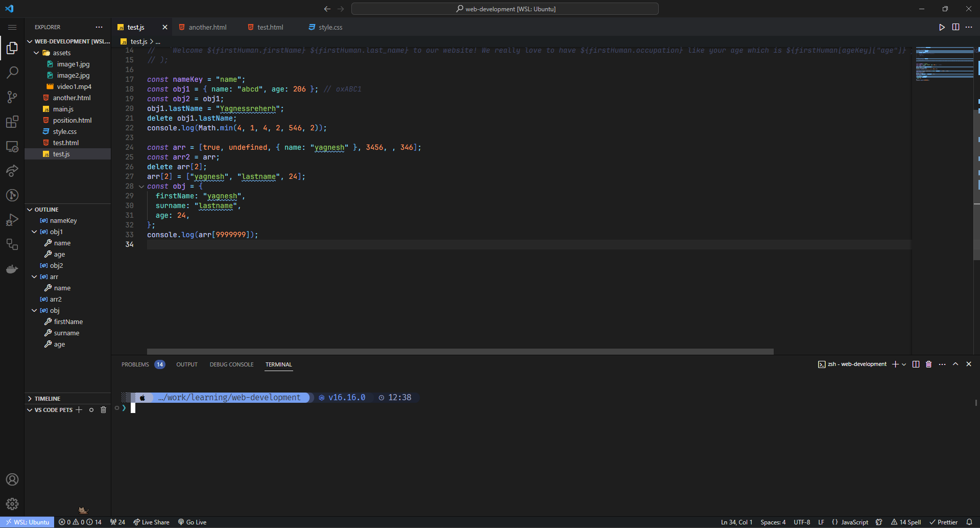The width and height of the screenshot is (980, 528).
Task: Click Go Live in status bar
Action: [x=192, y=522]
